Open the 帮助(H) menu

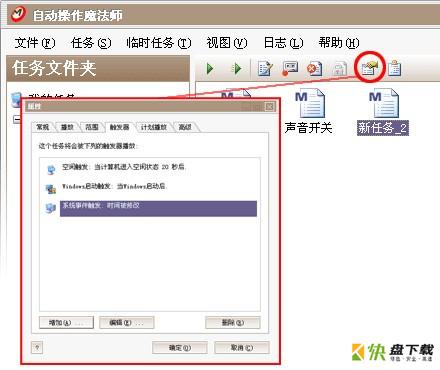point(339,43)
